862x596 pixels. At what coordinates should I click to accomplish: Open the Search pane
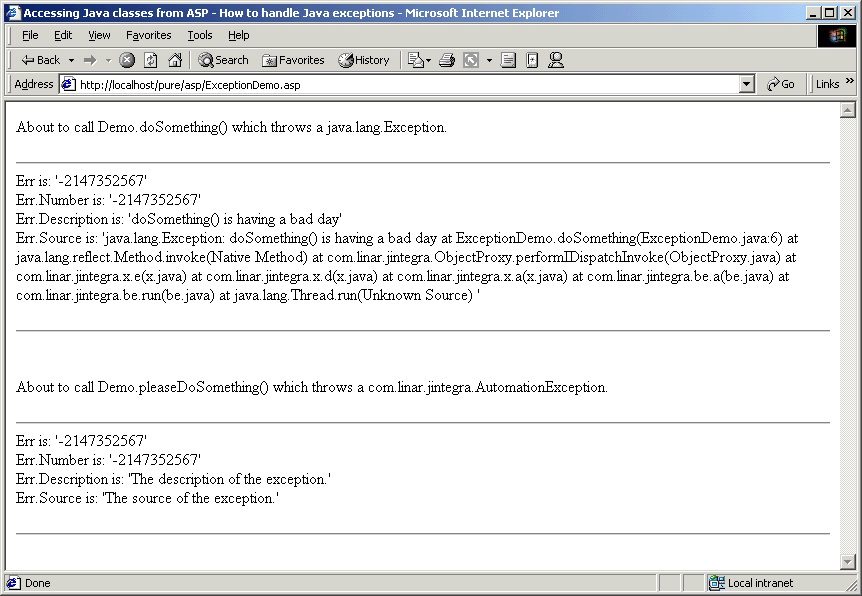point(224,60)
